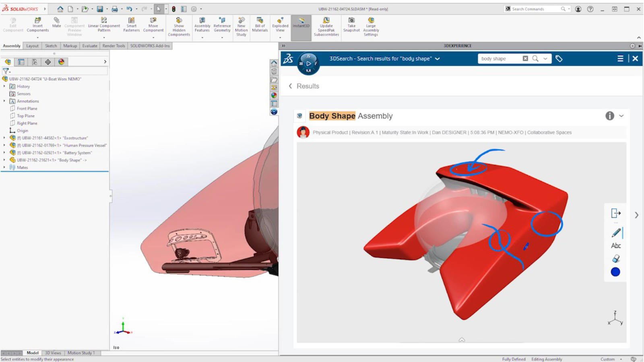The height and width of the screenshot is (362, 644).
Task: Expand the Mates folder
Action: [4, 167]
